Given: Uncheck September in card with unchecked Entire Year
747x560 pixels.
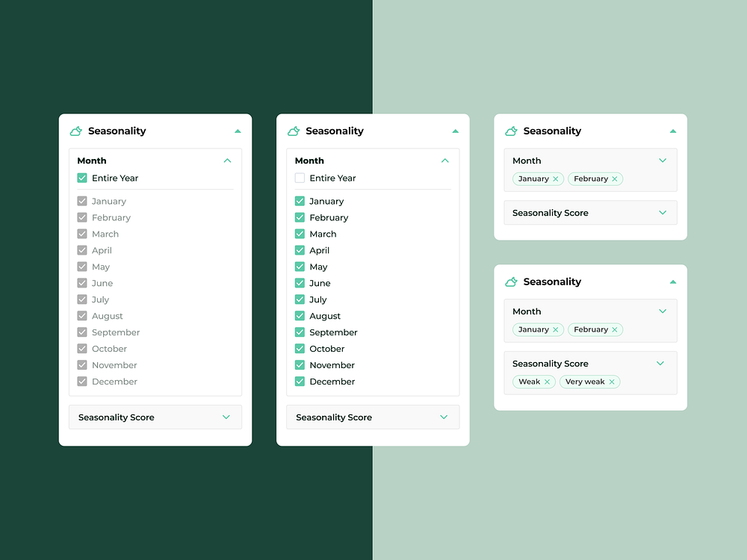Looking at the screenshot, I should click(300, 332).
